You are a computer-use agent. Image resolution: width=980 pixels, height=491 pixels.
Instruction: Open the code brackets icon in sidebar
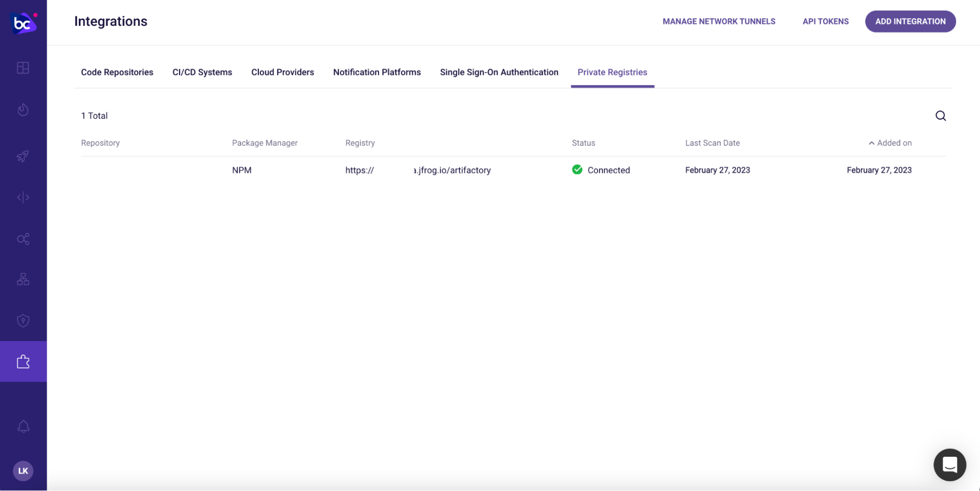pyautogui.click(x=23, y=197)
